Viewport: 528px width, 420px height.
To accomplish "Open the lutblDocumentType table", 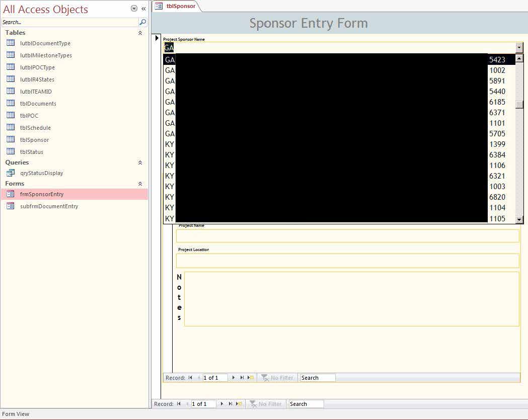I will click(x=45, y=43).
